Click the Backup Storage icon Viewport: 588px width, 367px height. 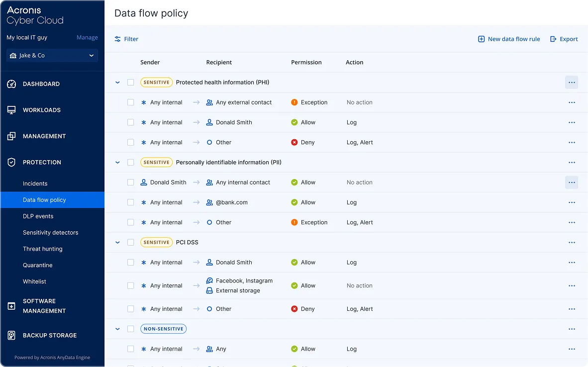pyautogui.click(x=11, y=335)
